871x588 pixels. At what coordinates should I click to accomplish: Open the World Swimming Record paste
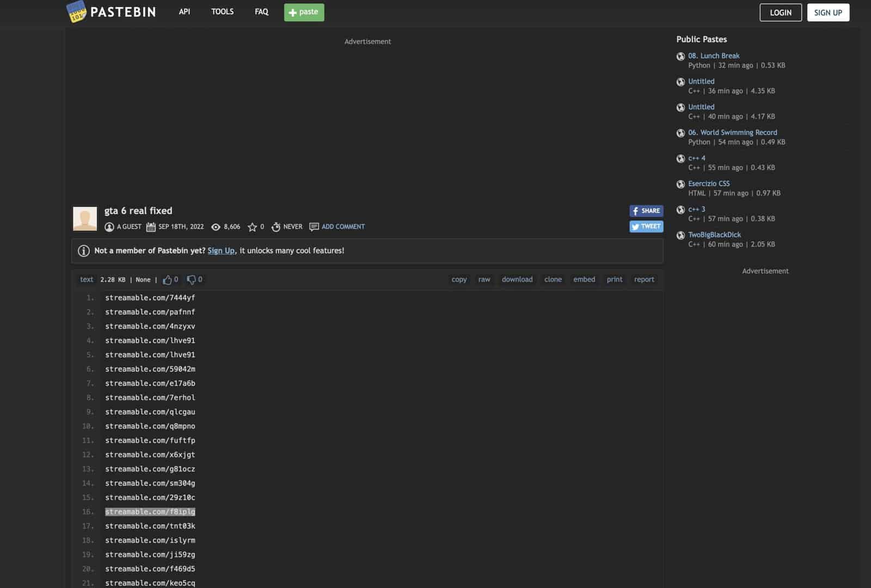pyautogui.click(x=732, y=132)
